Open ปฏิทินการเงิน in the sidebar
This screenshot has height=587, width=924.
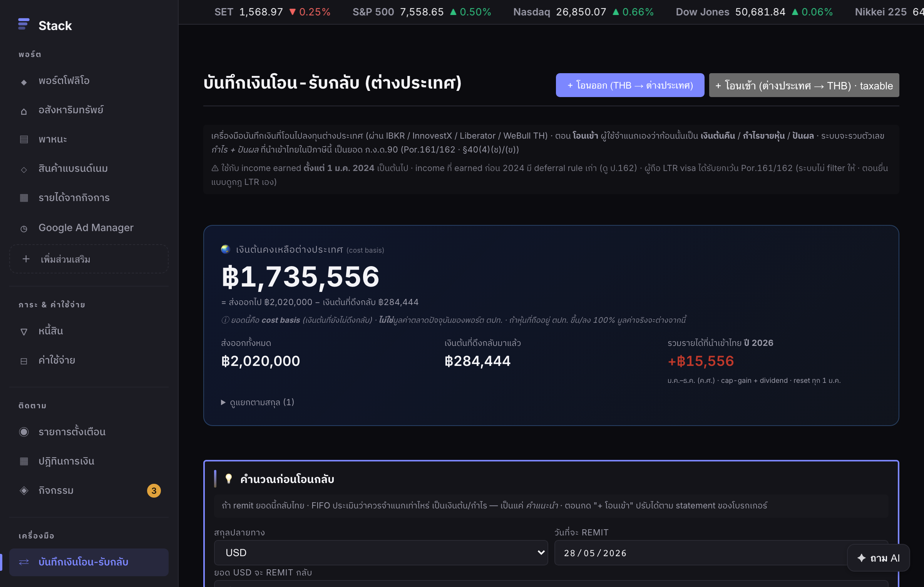(89, 461)
